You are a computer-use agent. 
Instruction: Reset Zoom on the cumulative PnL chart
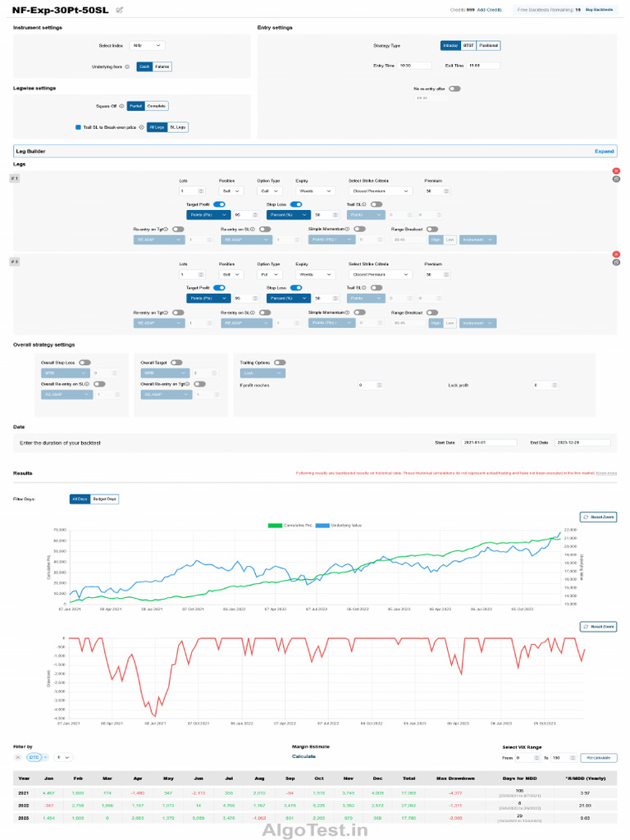click(598, 518)
